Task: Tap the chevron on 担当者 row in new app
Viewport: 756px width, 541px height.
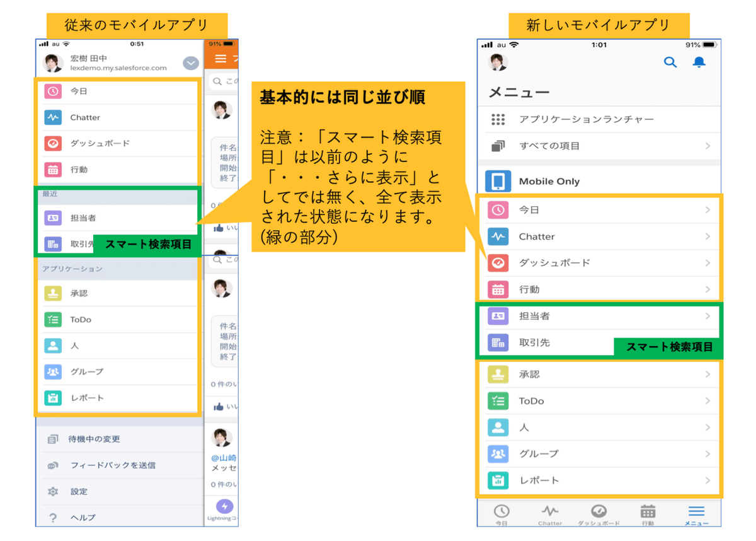Action: coord(708,316)
